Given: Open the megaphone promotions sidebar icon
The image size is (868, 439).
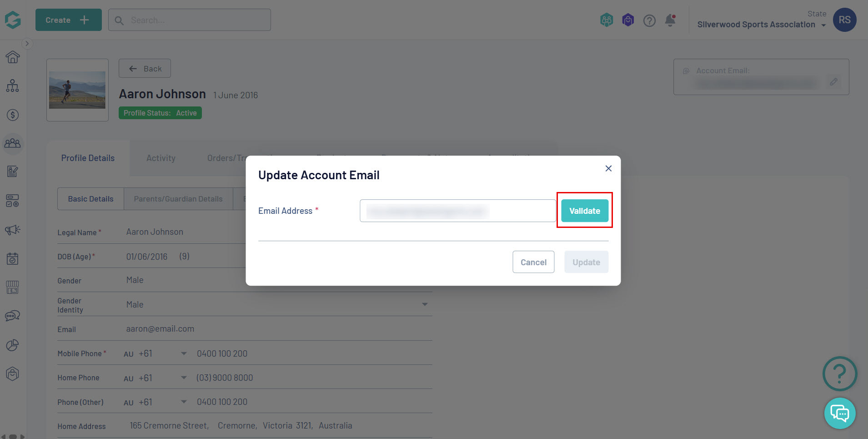Looking at the screenshot, I should tap(13, 230).
